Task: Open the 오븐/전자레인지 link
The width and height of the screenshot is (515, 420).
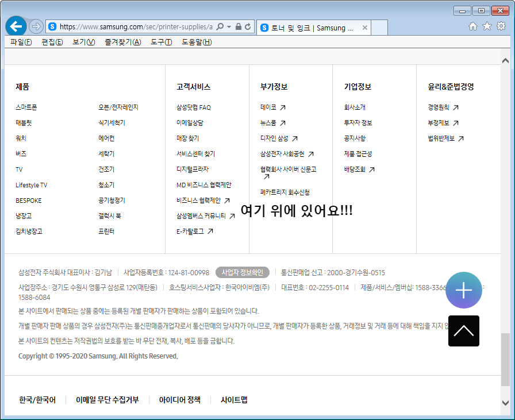Action: (118, 107)
